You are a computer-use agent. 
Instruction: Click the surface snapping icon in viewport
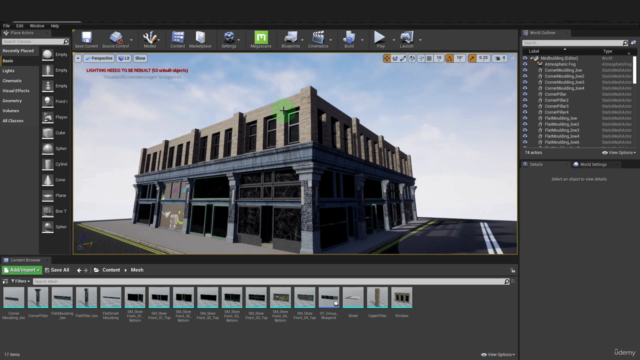[x=421, y=58]
